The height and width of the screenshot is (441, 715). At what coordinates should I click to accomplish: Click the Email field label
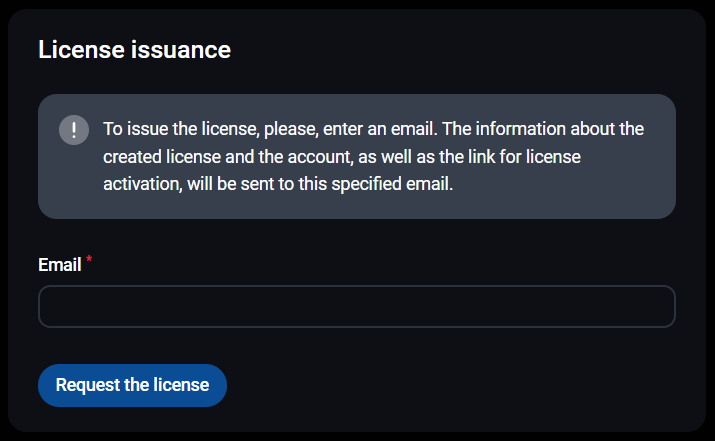tap(60, 265)
